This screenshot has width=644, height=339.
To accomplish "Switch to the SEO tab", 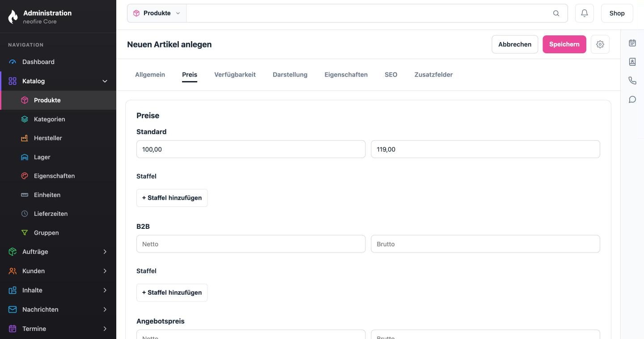I will pyautogui.click(x=391, y=75).
